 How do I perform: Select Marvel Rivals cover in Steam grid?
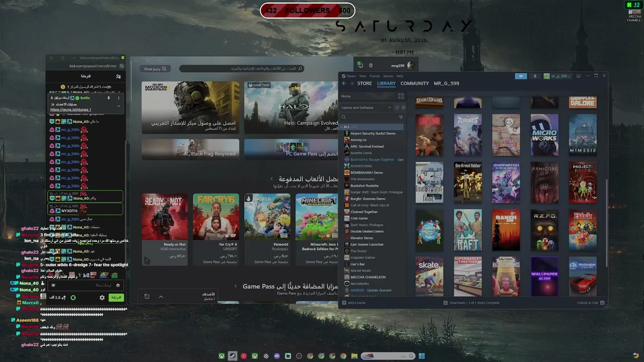(x=468, y=135)
